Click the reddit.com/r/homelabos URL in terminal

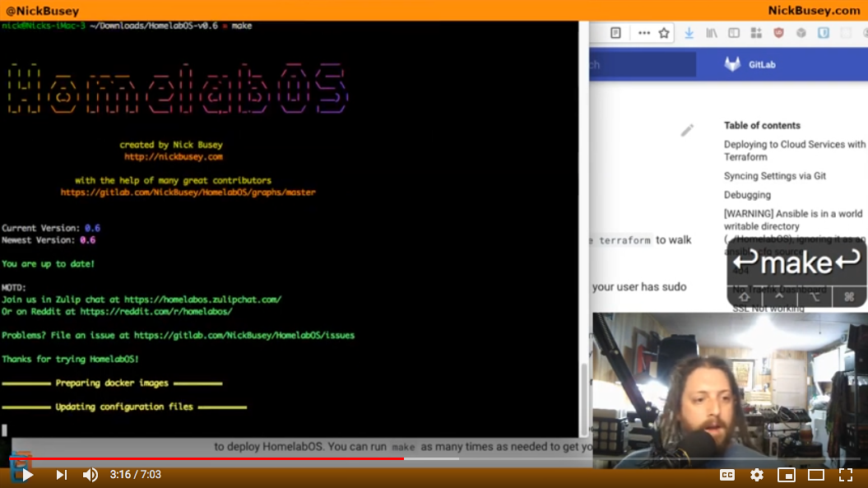click(x=156, y=312)
